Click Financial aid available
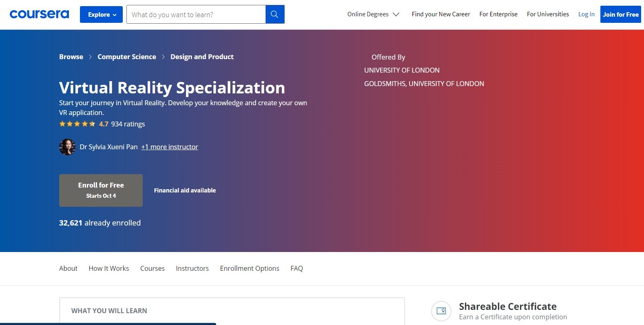This screenshot has width=644, height=325. (x=185, y=190)
